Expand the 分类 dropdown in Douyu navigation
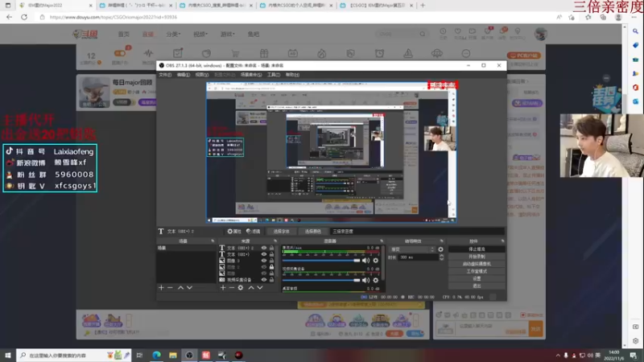Image resolution: width=644 pixels, height=362 pixels. click(x=173, y=34)
